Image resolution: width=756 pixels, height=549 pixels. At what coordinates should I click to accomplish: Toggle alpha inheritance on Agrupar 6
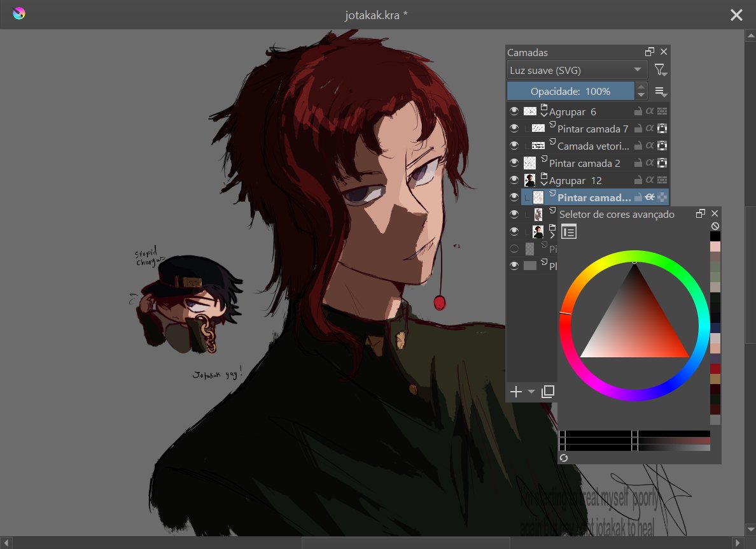coord(650,111)
